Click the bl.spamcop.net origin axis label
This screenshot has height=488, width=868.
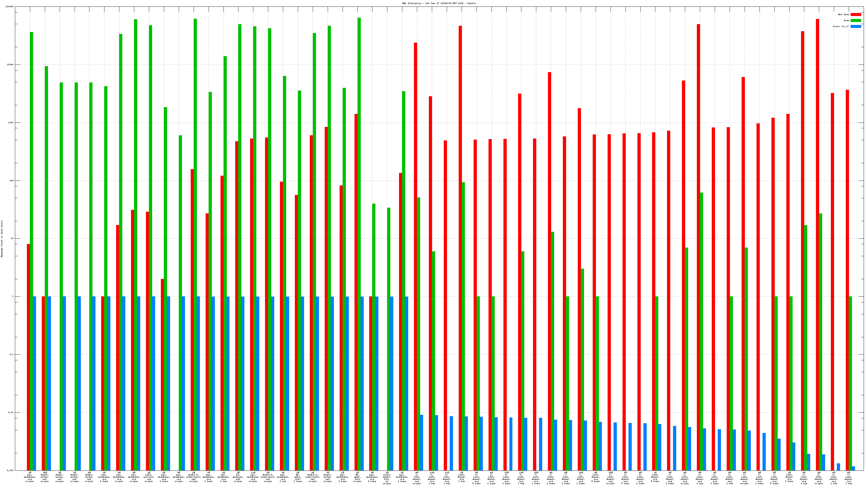238,477
